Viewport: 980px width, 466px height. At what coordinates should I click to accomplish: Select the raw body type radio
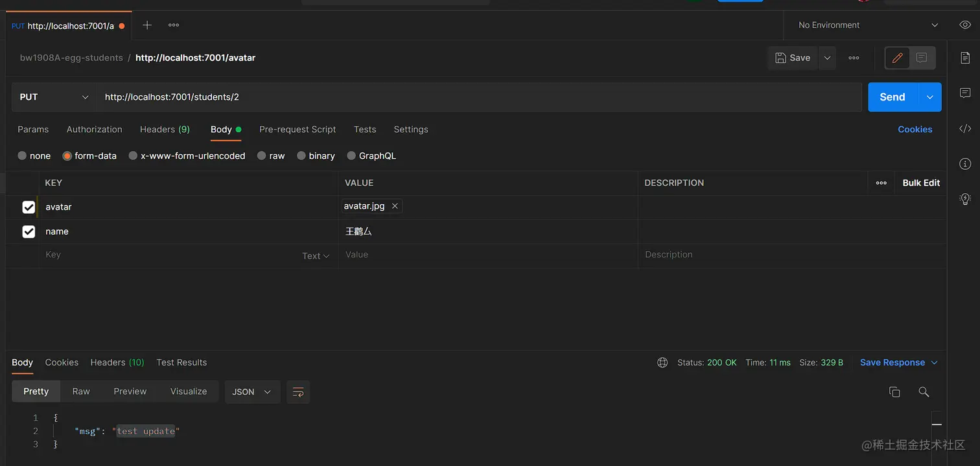click(x=261, y=156)
